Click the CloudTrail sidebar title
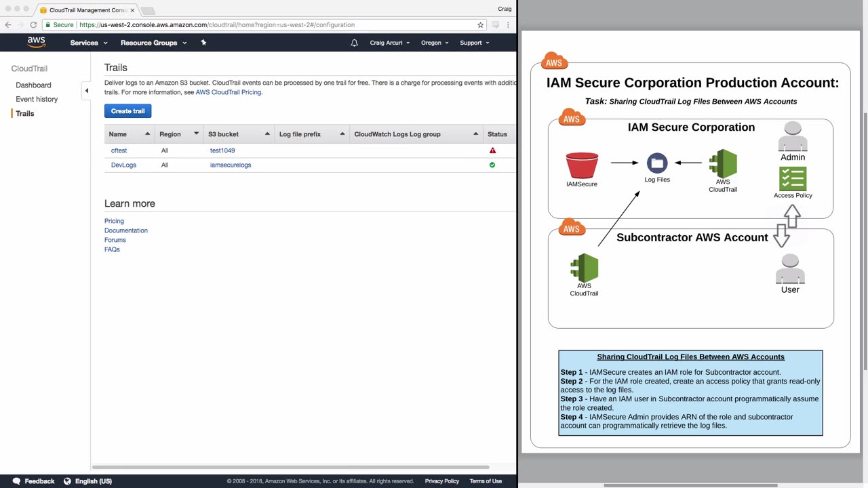868x488 pixels. (29, 68)
